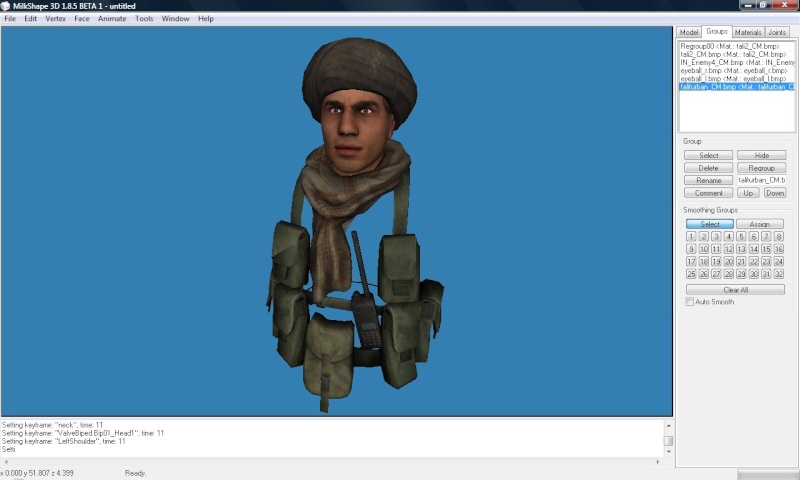Image resolution: width=800 pixels, height=480 pixels.
Task: Click the Rename group button
Action: tap(709, 180)
